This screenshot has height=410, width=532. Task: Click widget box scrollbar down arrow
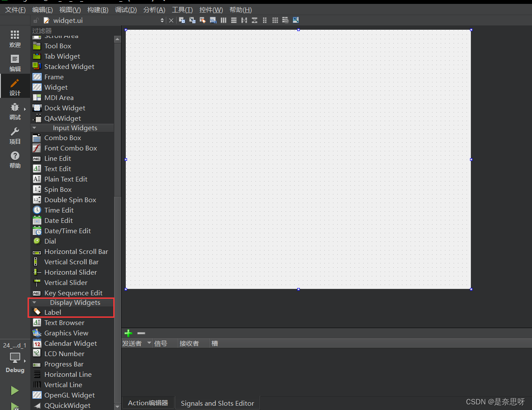click(117, 406)
